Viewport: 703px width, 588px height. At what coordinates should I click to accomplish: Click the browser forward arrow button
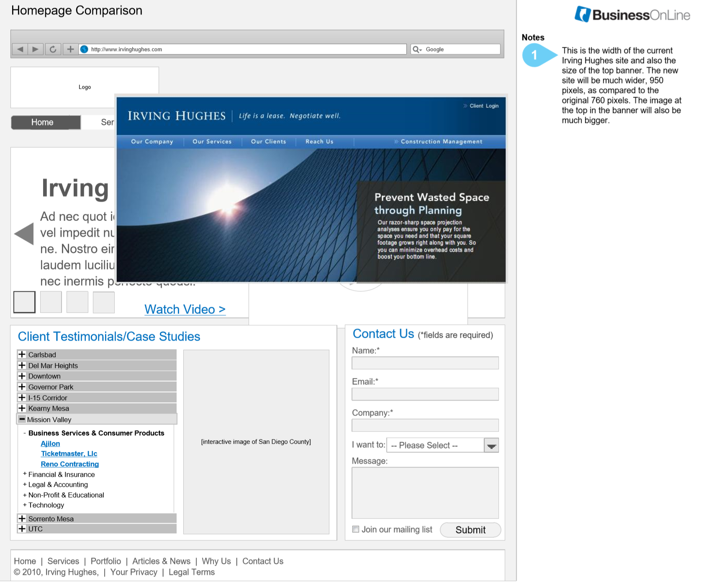[x=36, y=49]
